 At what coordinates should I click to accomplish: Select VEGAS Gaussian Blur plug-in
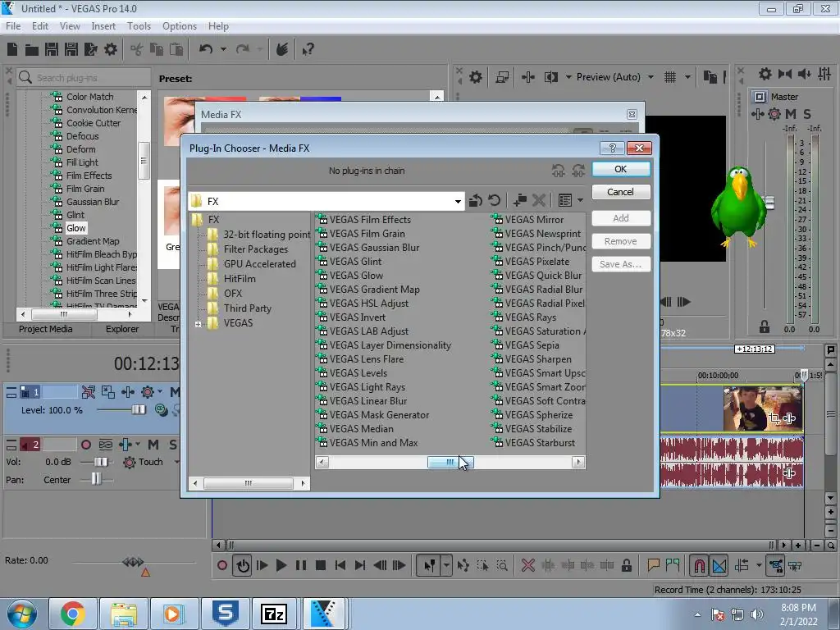pyautogui.click(x=374, y=248)
